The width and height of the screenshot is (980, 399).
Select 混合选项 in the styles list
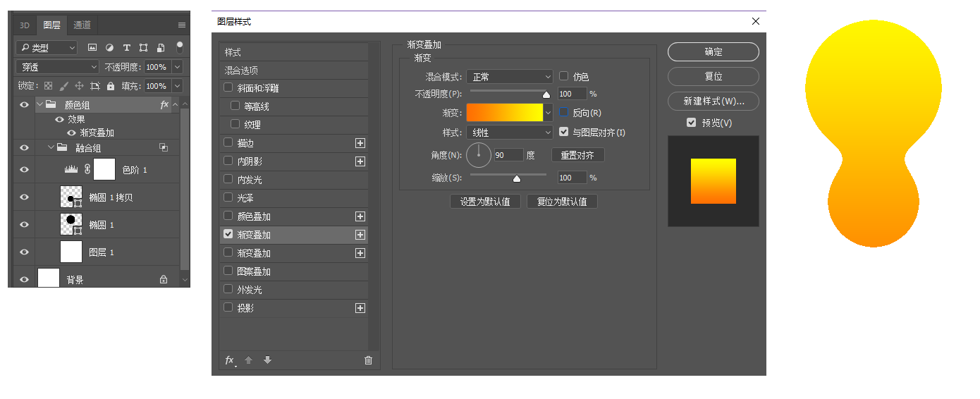pos(242,70)
